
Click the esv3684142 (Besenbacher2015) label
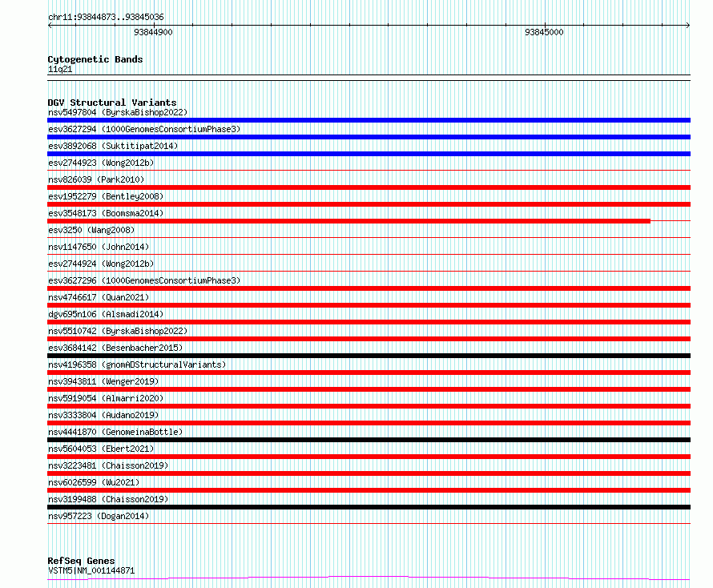tap(115, 348)
